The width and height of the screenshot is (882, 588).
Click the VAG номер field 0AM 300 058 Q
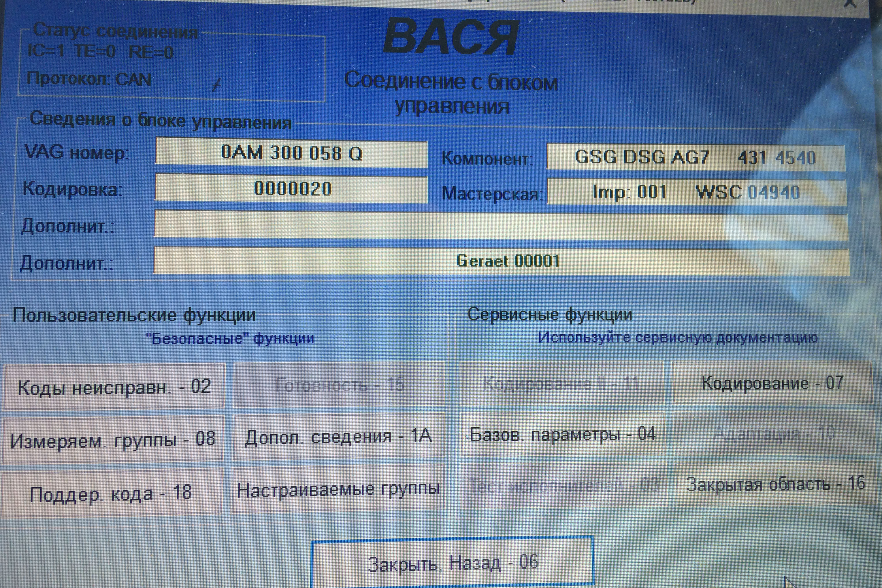291,153
